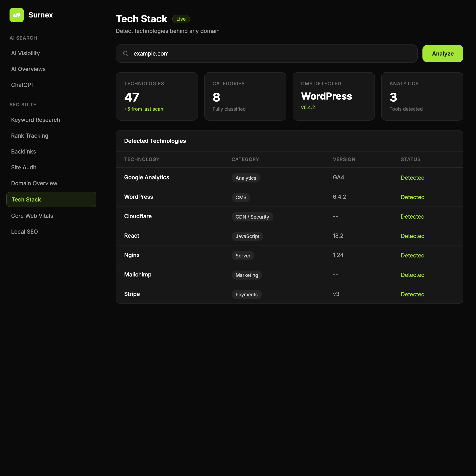
Task: Open AI Visibility in sidebar
Action: tap(25, 53)
